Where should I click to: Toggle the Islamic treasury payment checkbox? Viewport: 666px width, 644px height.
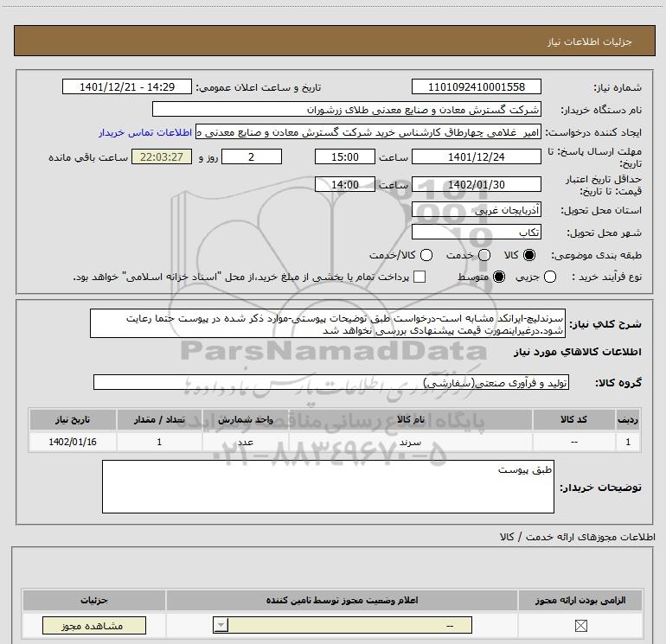tap(419, 277)
